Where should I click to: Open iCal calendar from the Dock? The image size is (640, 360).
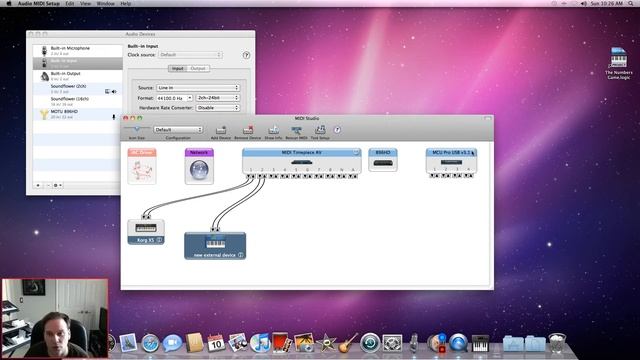[216, 343]
